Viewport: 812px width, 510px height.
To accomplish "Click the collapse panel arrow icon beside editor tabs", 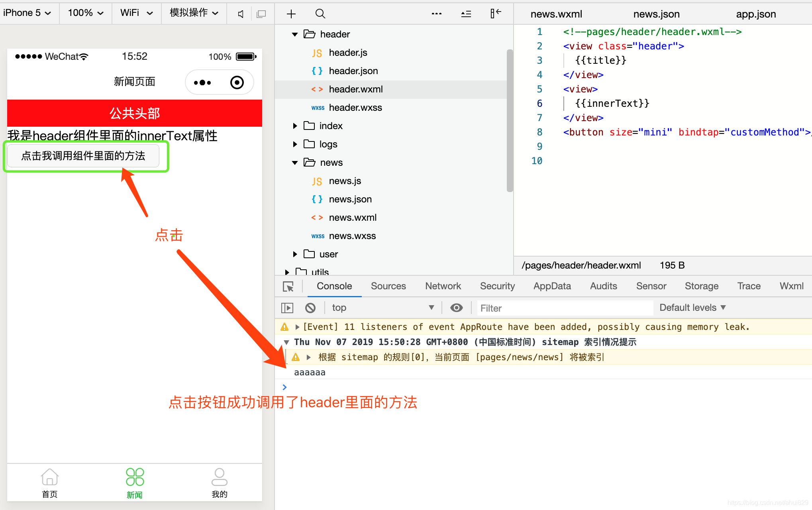I will point(495,14).
